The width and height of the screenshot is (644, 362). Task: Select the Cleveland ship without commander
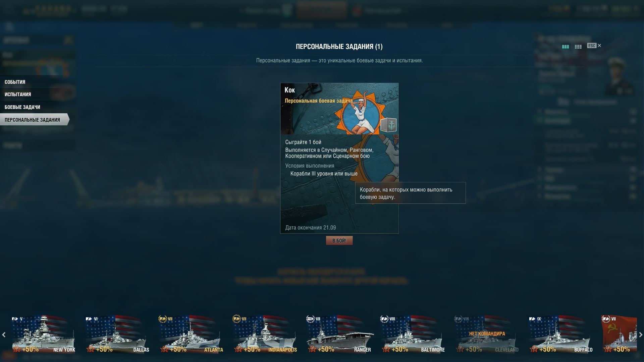[487, 334]
